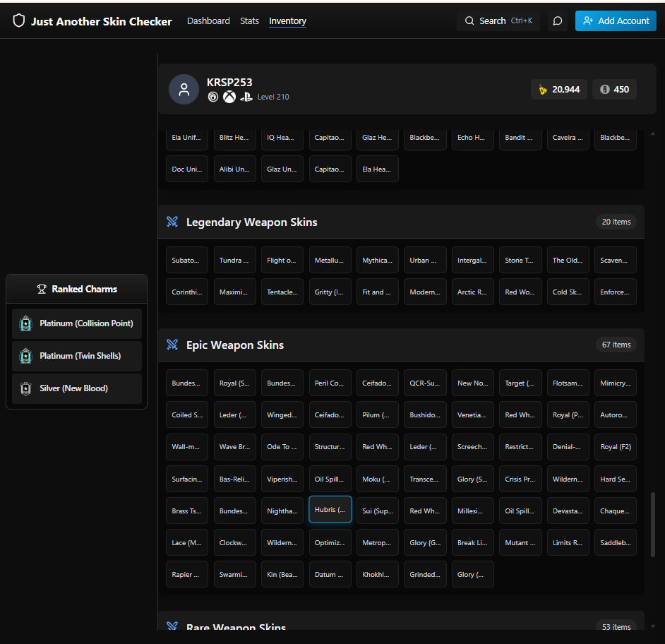Click the add-user icon in Add Account
Screen dimensions: 665x644
pos(588,20)
